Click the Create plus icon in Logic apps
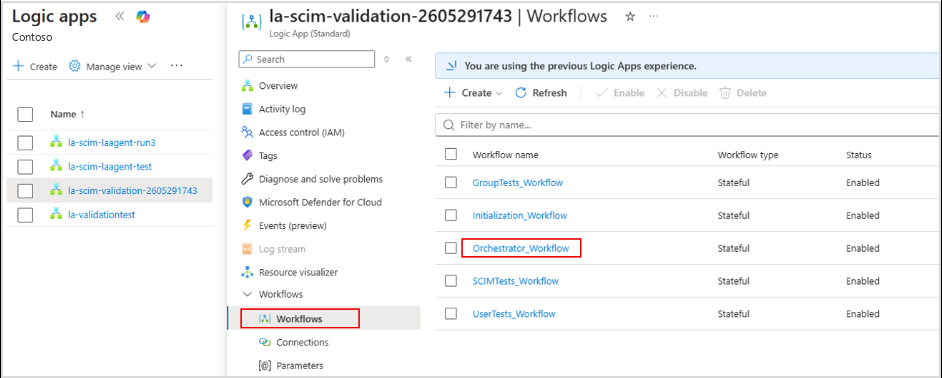Screen dimensions: 942x378 19,66
